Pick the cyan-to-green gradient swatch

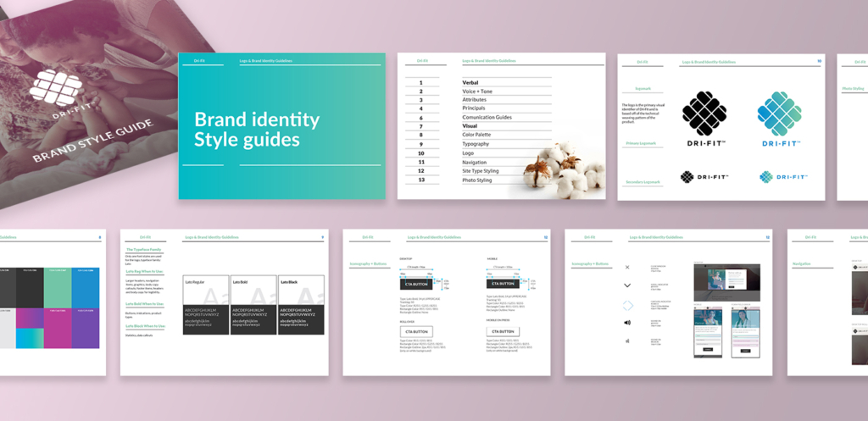click(30, 339)
